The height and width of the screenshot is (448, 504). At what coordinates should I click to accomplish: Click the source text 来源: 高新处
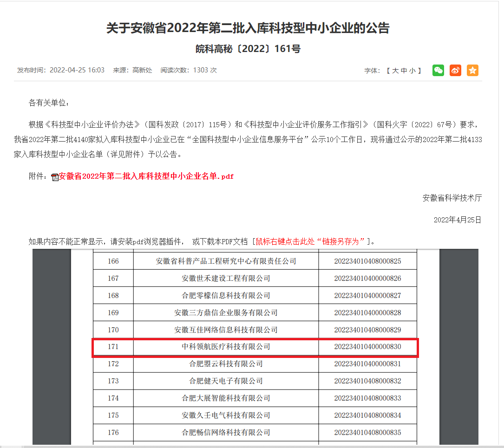pyautogui.click(x=132, y=70)
